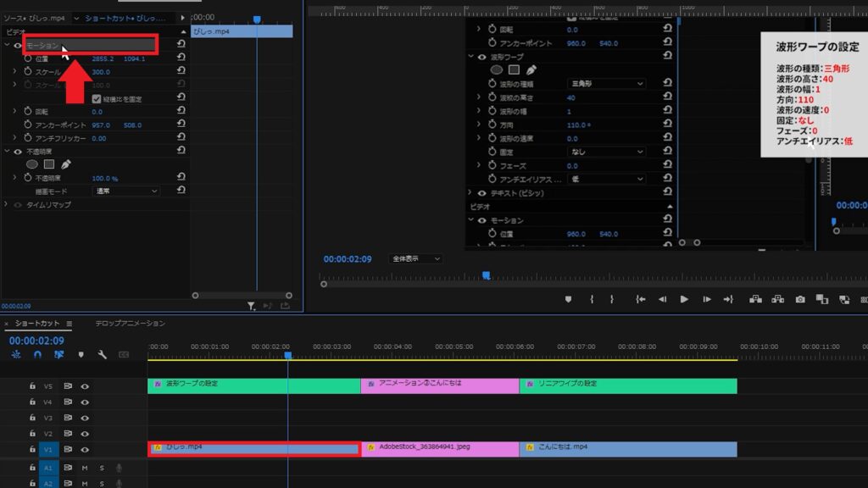Add marker in program monitor controls
Image resolution: width=868 pixels, height=488 pixels.
(x=568, y=299)
